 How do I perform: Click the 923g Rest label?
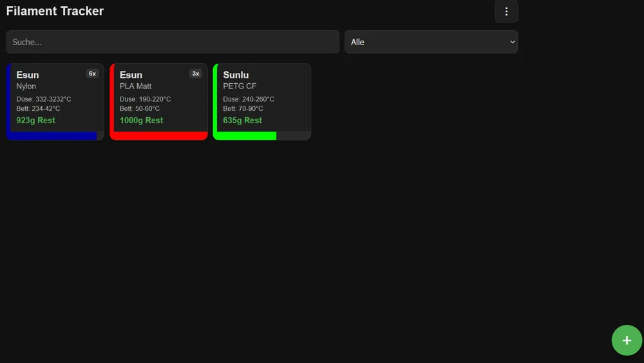36,121
